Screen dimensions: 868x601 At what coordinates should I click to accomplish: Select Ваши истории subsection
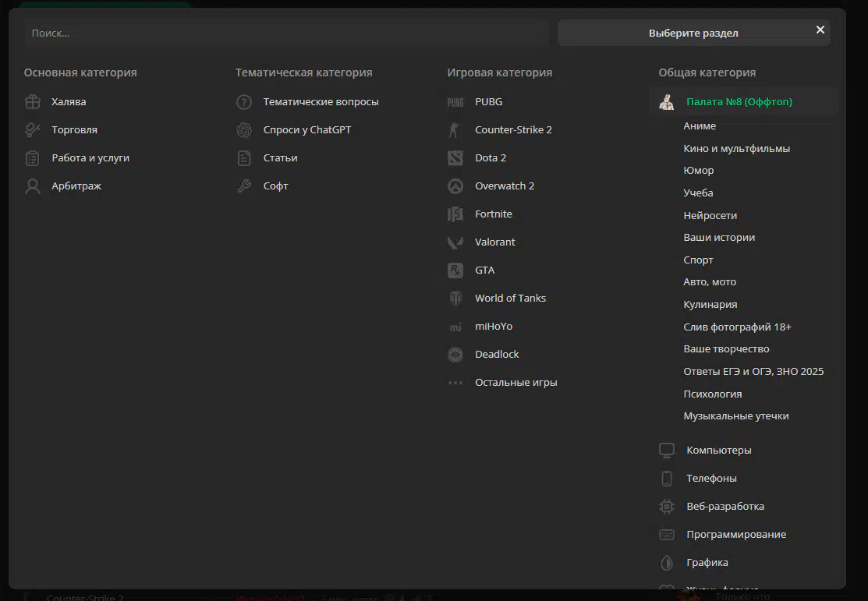[719, 238]
